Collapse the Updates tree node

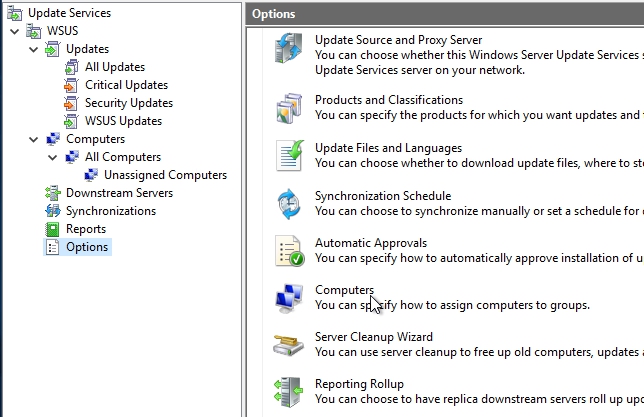33,49
